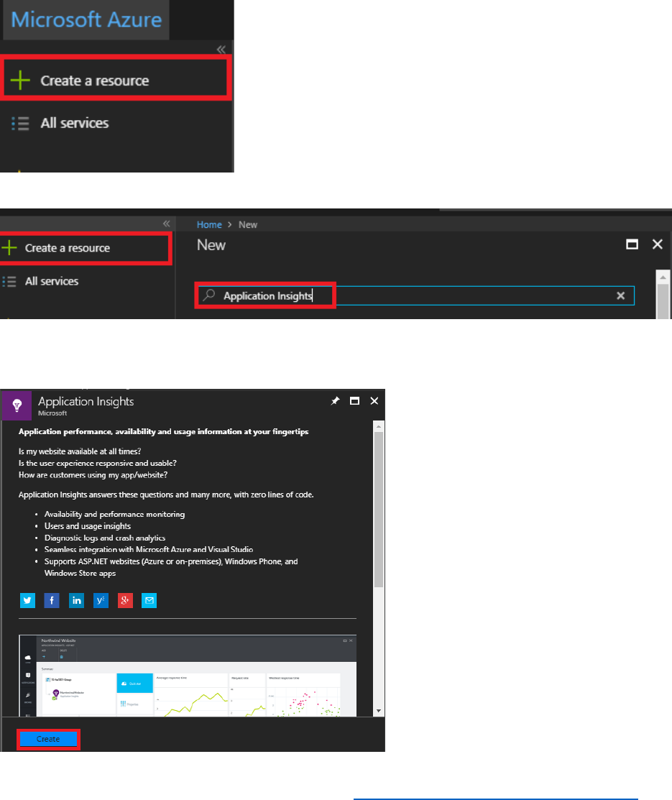Share via the Twitter icon
This screenshot has height=800, width=672.
pyautogui.click(x=27, y=600)
